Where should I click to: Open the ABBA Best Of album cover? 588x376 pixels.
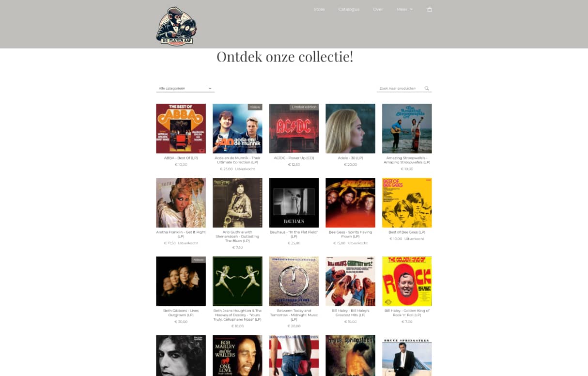(181, 128)
